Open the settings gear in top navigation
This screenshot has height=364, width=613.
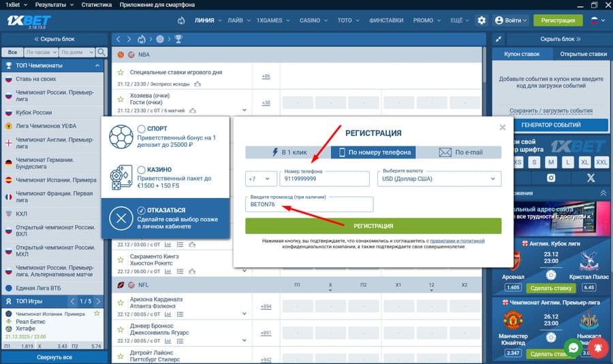[482, 20]
